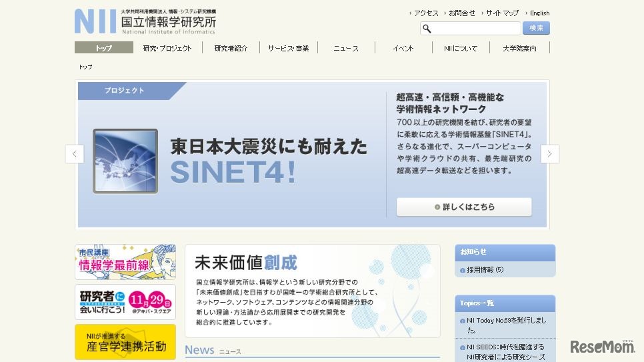Open the サービス・事業 menu

(x=288, y=48)
